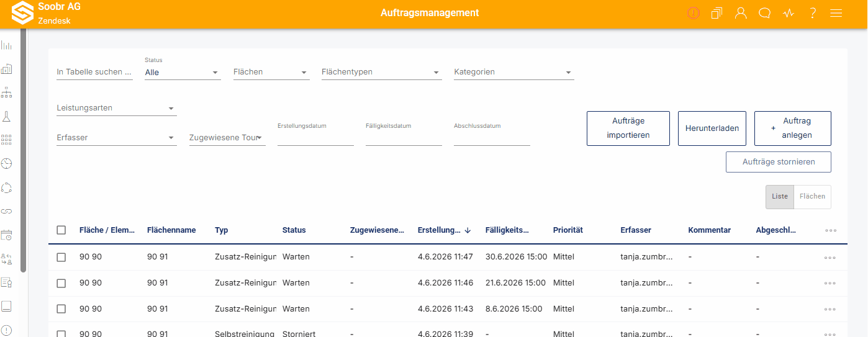Click the Auftrag anlegen button

pos(793,128)
